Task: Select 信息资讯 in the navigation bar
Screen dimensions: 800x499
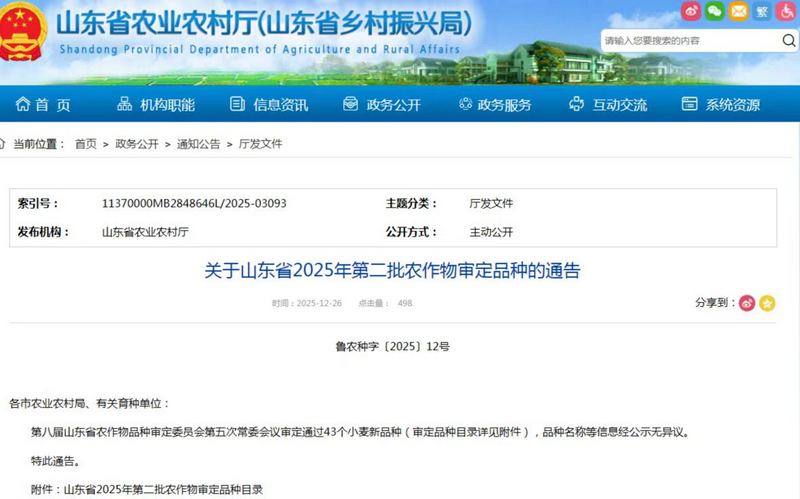Action: 270,104
